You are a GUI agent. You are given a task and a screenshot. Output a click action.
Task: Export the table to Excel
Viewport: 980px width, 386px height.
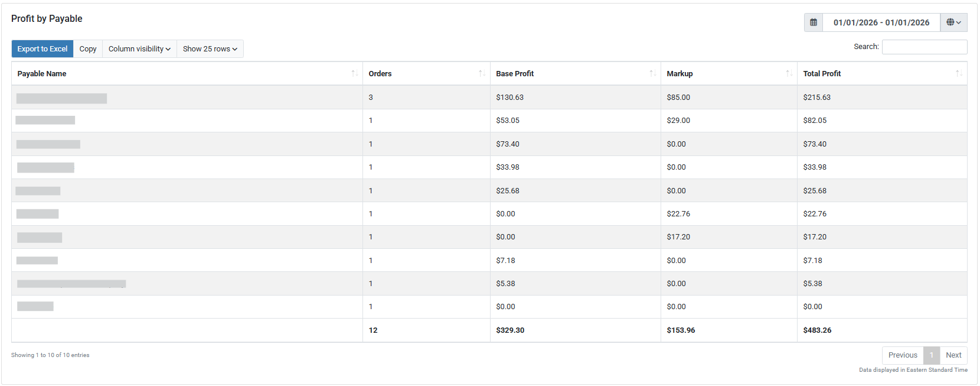point(43,49)
